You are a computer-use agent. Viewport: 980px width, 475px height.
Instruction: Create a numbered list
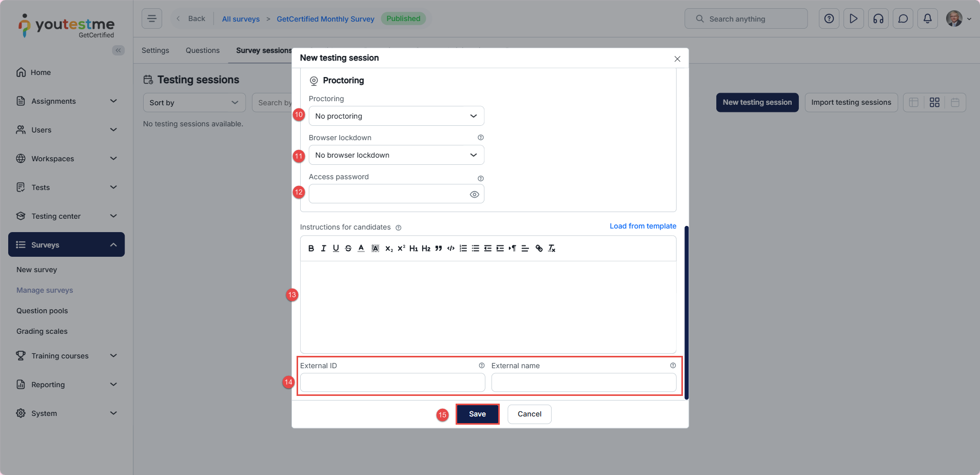(463, 249)
